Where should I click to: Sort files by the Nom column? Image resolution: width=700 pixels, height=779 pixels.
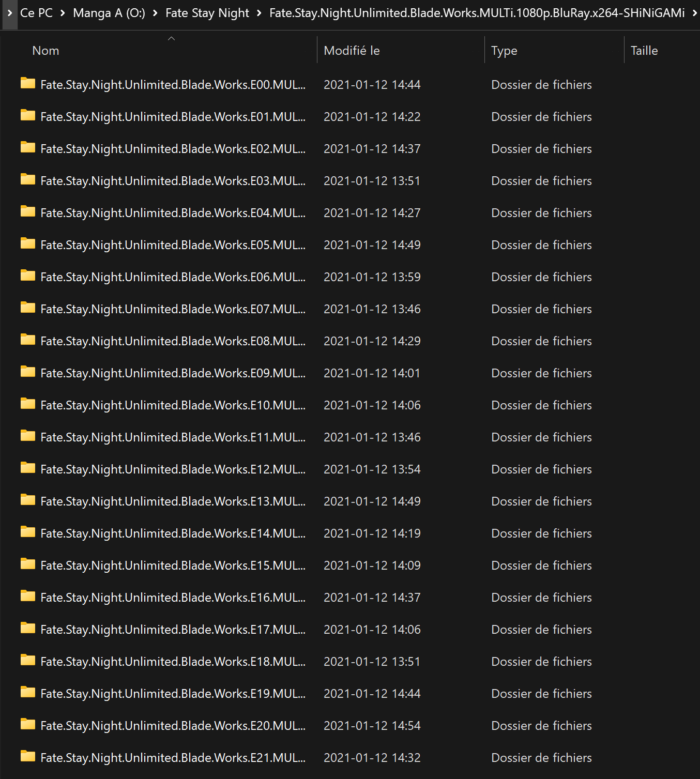45,51
